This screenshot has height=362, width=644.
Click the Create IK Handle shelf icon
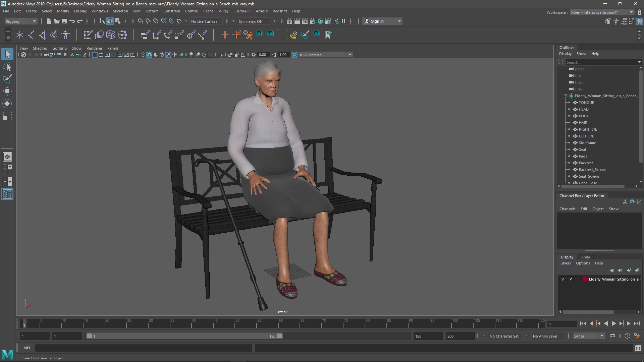point(43,35)
